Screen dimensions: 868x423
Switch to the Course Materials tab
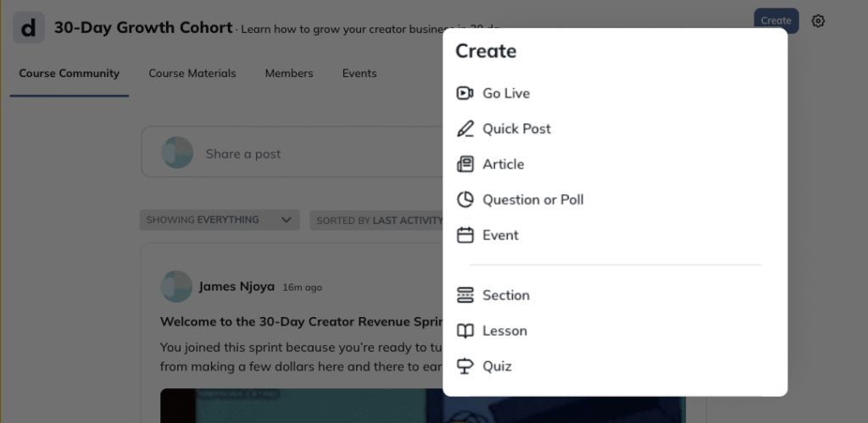click(192, 74)
